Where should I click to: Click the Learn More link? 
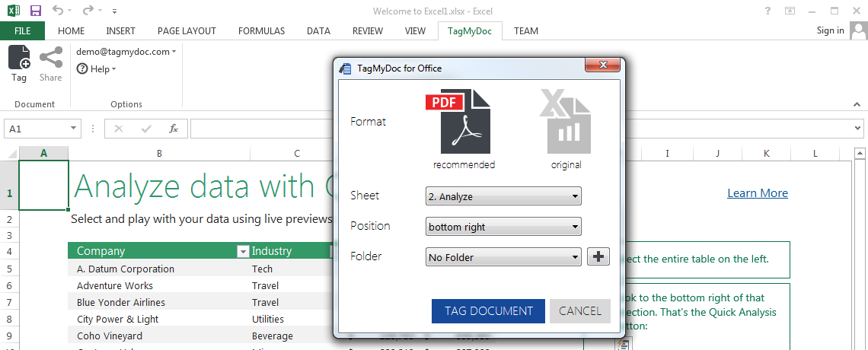(x=758, y=193)
